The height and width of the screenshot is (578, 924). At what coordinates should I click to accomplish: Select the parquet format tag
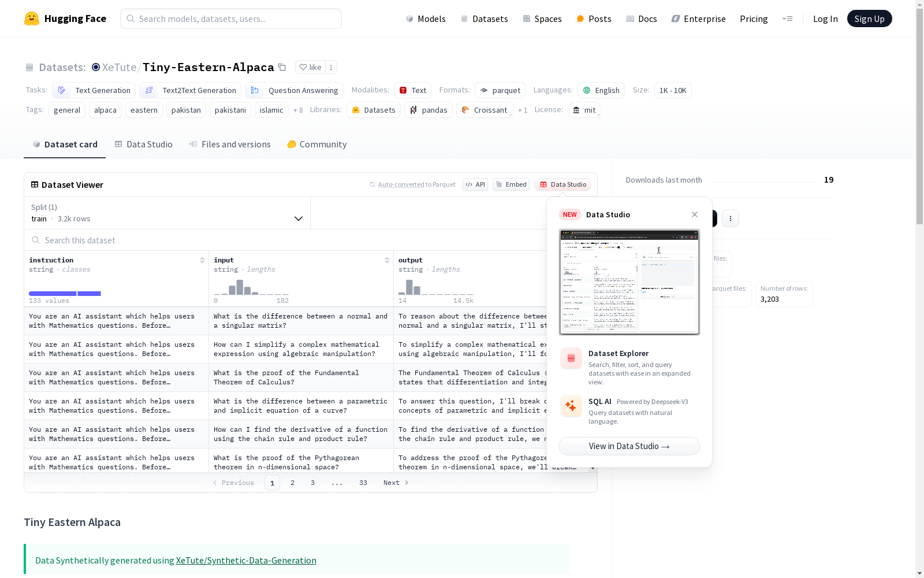pos(500,90)
